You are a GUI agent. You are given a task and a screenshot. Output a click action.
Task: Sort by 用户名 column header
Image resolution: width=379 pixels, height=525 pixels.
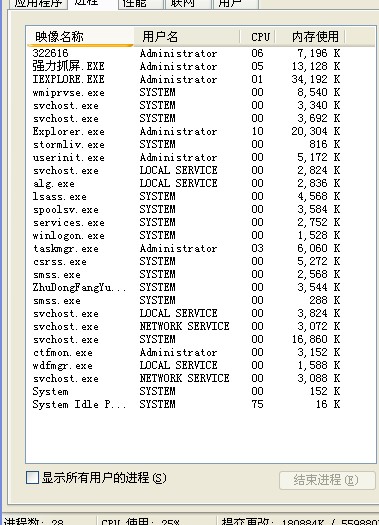pos(187,36)
